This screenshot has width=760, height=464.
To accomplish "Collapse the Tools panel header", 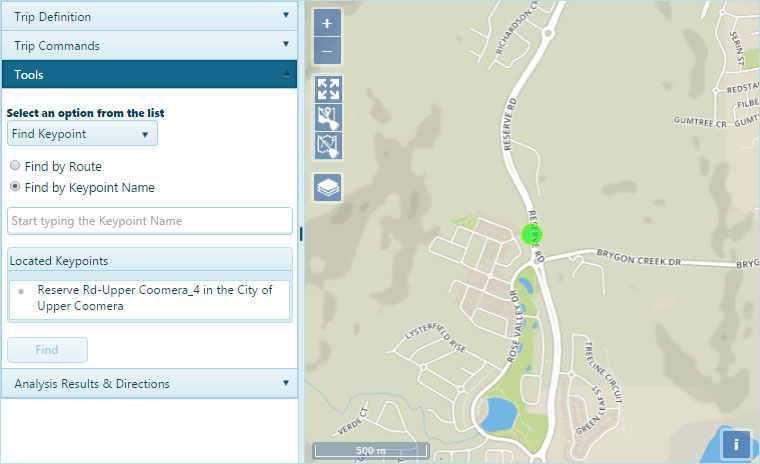I will click(x=150, y=74).
